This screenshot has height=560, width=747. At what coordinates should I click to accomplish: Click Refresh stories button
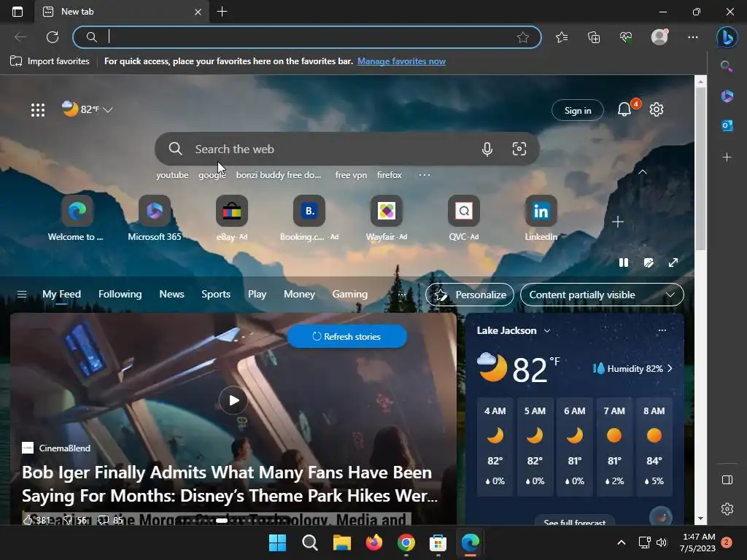point(347,336)
